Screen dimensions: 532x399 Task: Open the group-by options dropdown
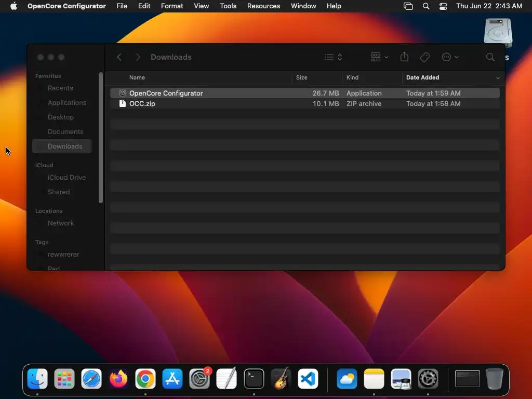(379, 57)
